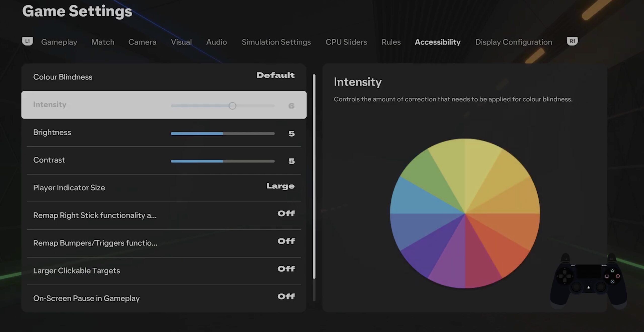
Task: Go to the Camera tab
Action: point(142,42)
